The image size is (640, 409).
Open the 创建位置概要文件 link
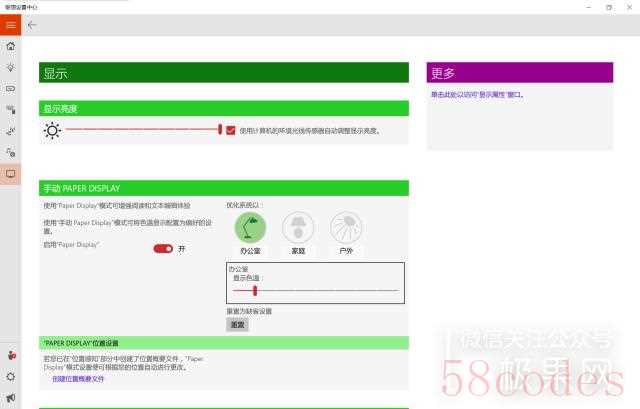(x=78, y=378)
